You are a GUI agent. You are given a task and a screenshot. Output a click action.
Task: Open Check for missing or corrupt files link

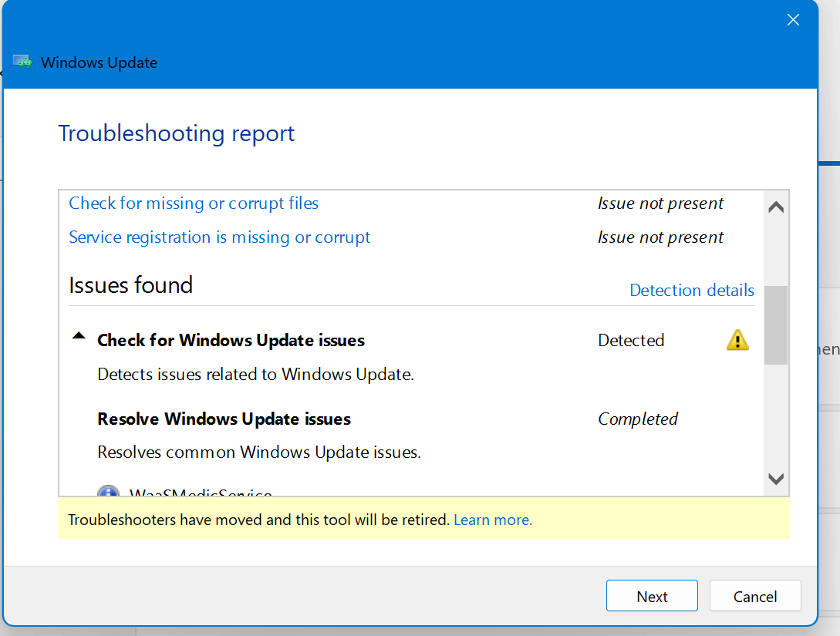point(194,204)
